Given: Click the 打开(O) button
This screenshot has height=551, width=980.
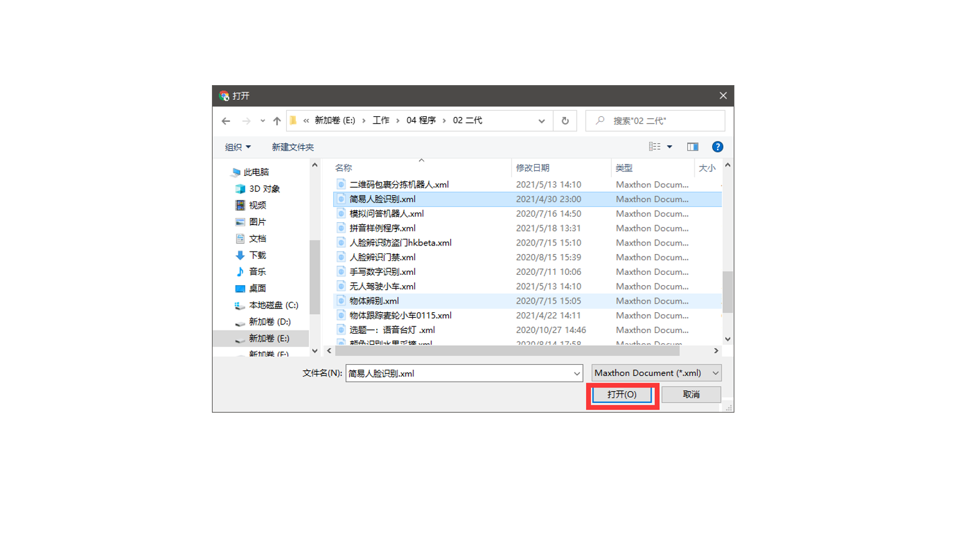Looking at the screenshot, I should click(622, 395).
